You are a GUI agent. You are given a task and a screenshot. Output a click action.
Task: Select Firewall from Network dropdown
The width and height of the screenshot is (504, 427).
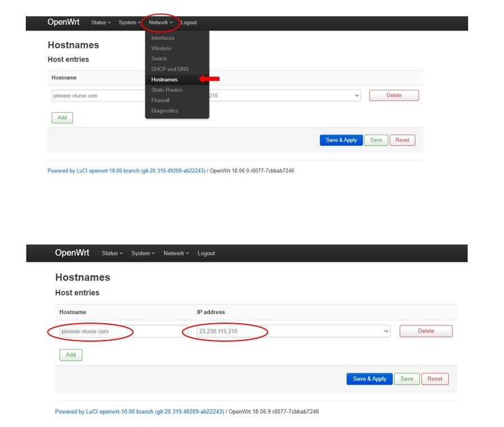click(160, 100)
